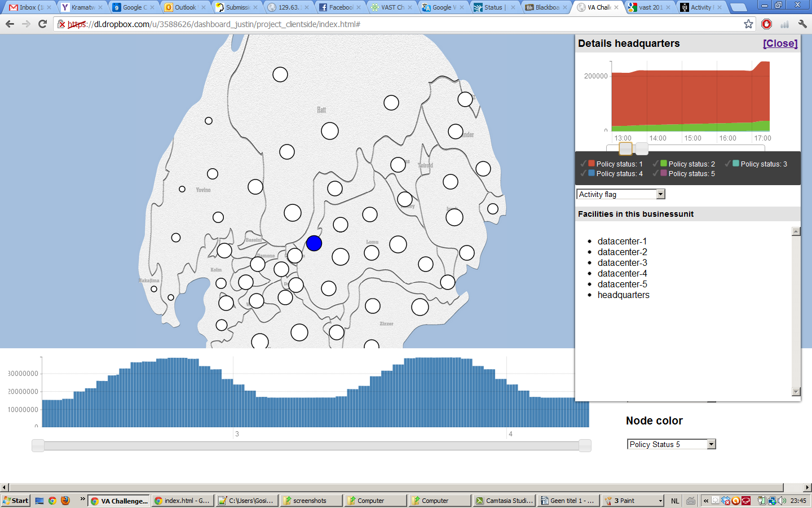Switch to Camtasia Studio in taskbar
Image resolution: width=812 pixels, height=508 pixels.
504,501
